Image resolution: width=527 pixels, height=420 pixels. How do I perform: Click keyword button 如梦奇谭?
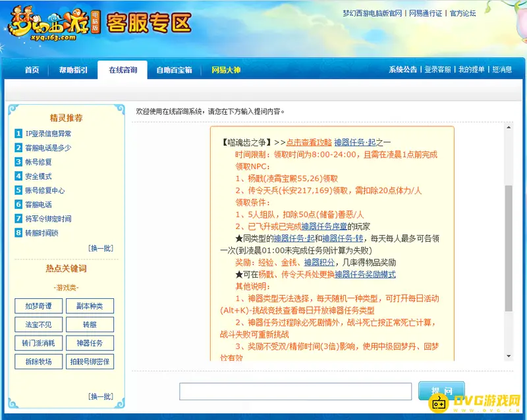39,306
